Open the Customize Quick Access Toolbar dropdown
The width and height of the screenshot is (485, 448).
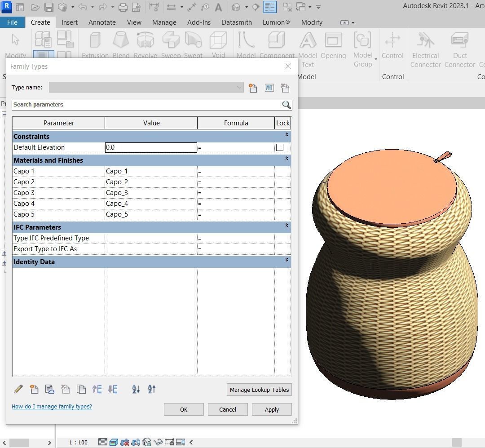pos(318,7)
